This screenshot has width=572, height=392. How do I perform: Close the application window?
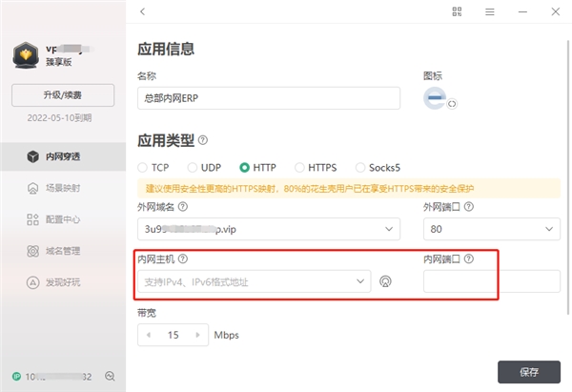[x=555, y=12]
